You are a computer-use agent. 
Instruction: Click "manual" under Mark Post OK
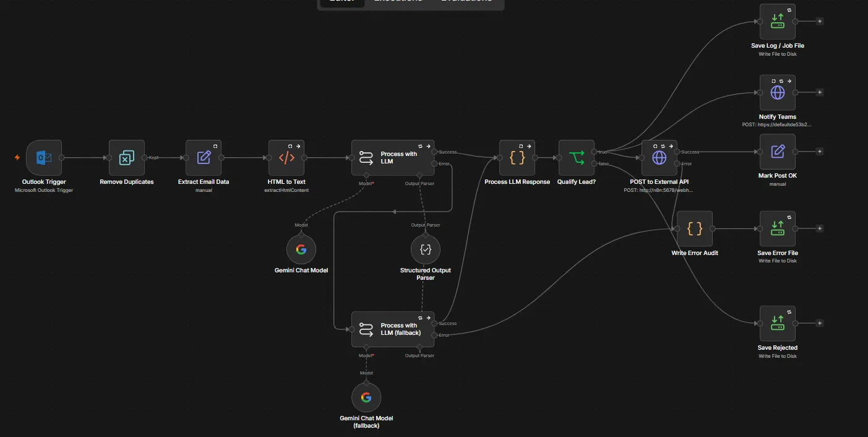[x=778, y=184]
